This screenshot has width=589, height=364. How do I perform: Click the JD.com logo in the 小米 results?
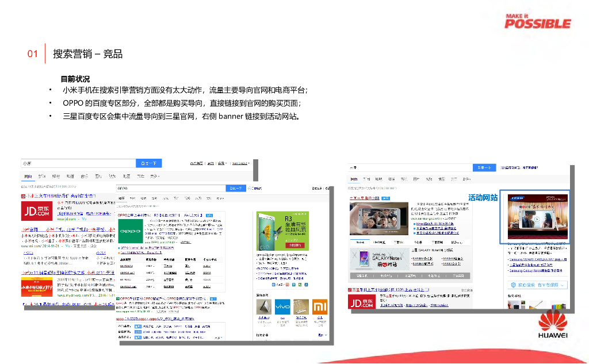pos(36,211)
